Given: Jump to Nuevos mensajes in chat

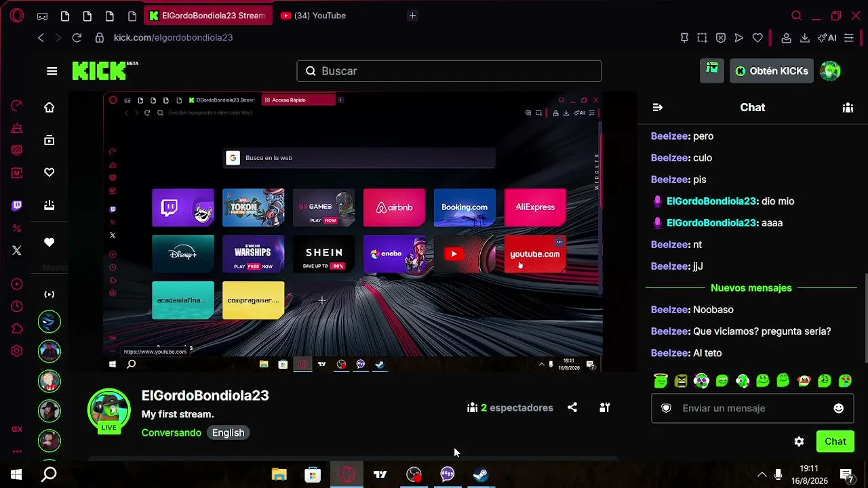Looking at the screenshot, I should (751, 288).
